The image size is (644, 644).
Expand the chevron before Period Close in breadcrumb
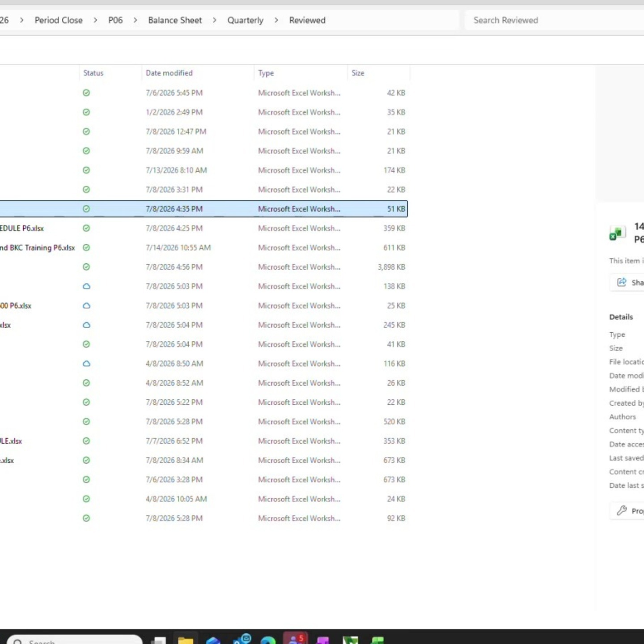pos(21,20)
